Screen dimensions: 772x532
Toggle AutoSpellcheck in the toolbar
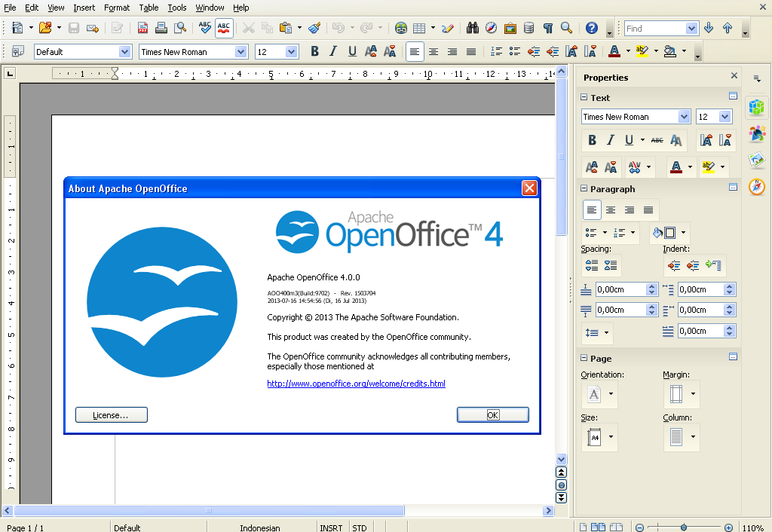coord(224,28)
